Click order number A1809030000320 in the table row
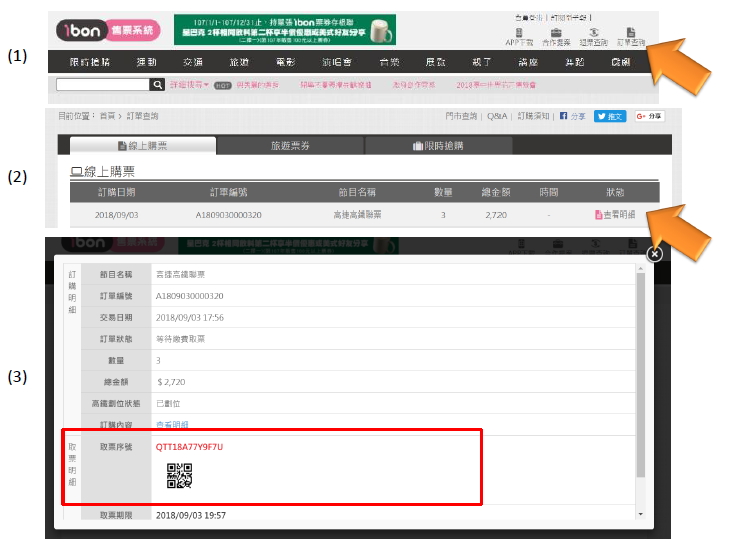The height and width of the screenshot is (550, 733). 228,215
